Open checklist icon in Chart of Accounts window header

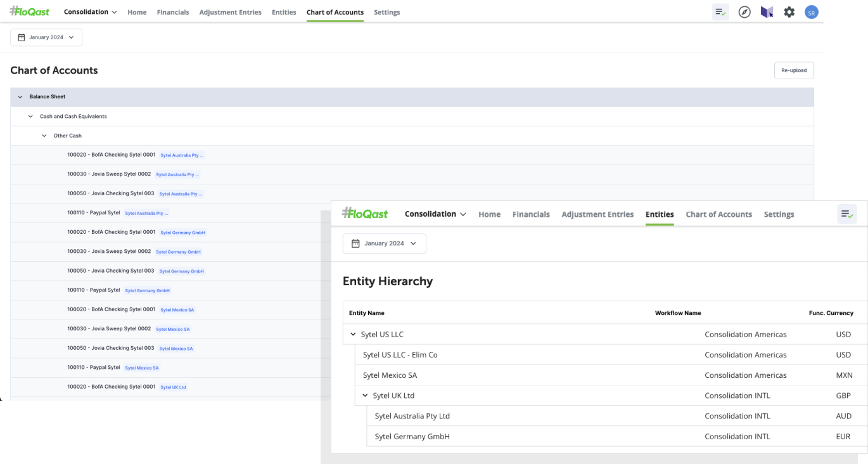point(720,12)
